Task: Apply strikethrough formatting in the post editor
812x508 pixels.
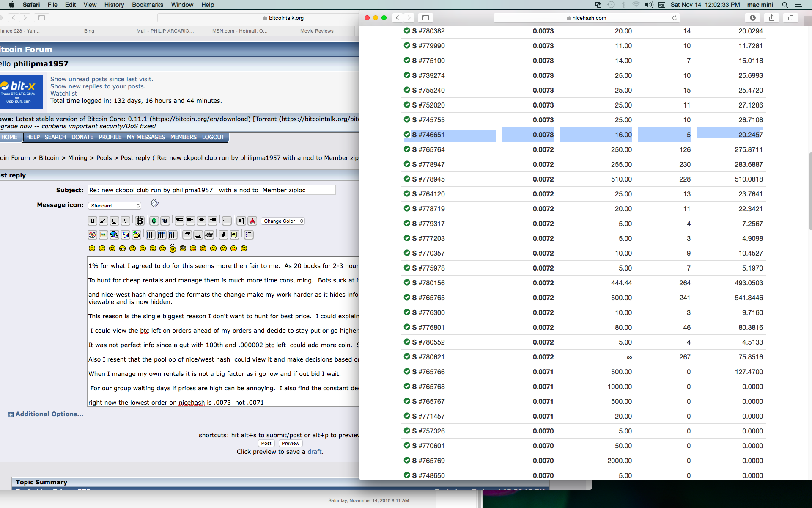Action: (125, 221)
